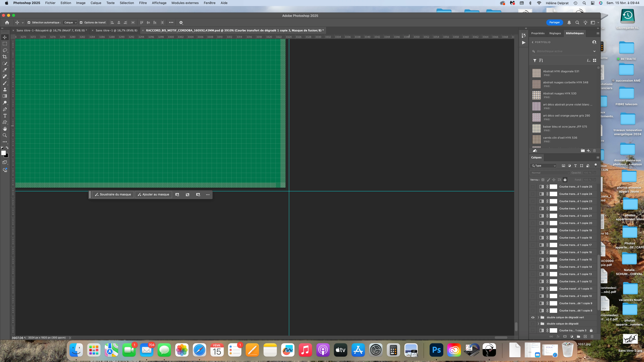Select the Lasso tool
This screenshot has height=362, width=644.
point(5,50)
